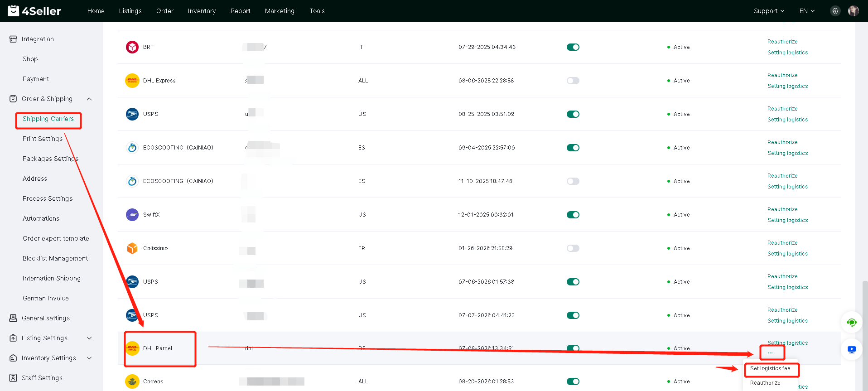868x391 pixels.
Task: Click the USPS logo dated 08-25-2025
Action: [x=132, y=114]
